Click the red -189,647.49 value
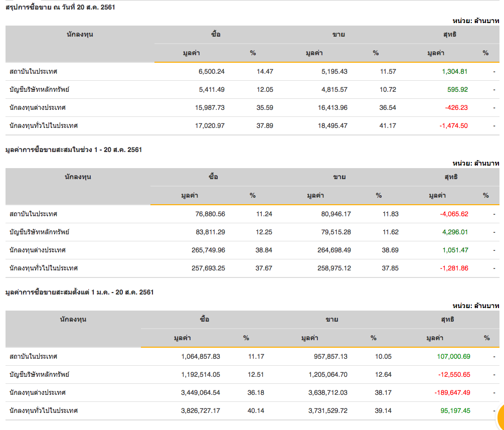 coord(451,392)
